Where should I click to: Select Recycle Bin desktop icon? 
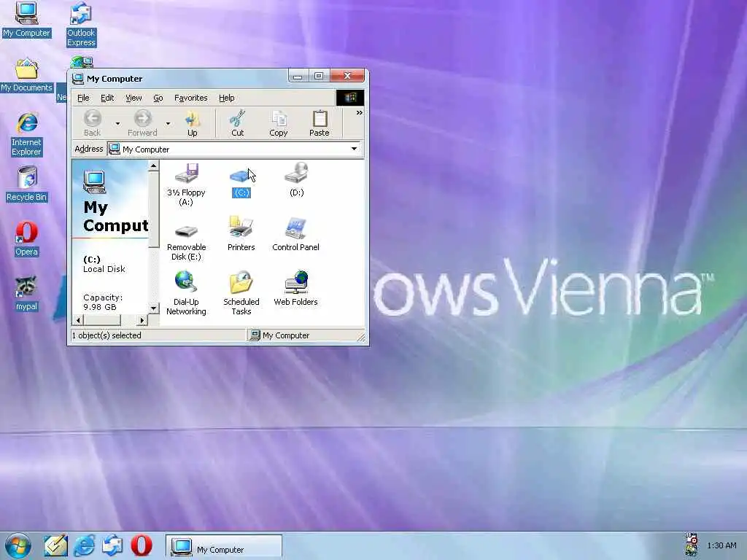tap(27, 184)
